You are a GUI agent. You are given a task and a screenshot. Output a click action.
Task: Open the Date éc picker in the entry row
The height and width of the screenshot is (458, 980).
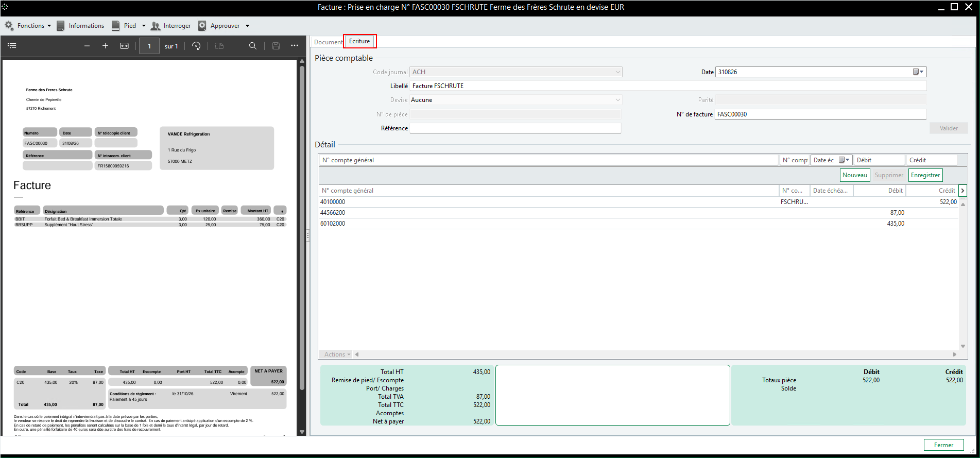click(845, 160)
